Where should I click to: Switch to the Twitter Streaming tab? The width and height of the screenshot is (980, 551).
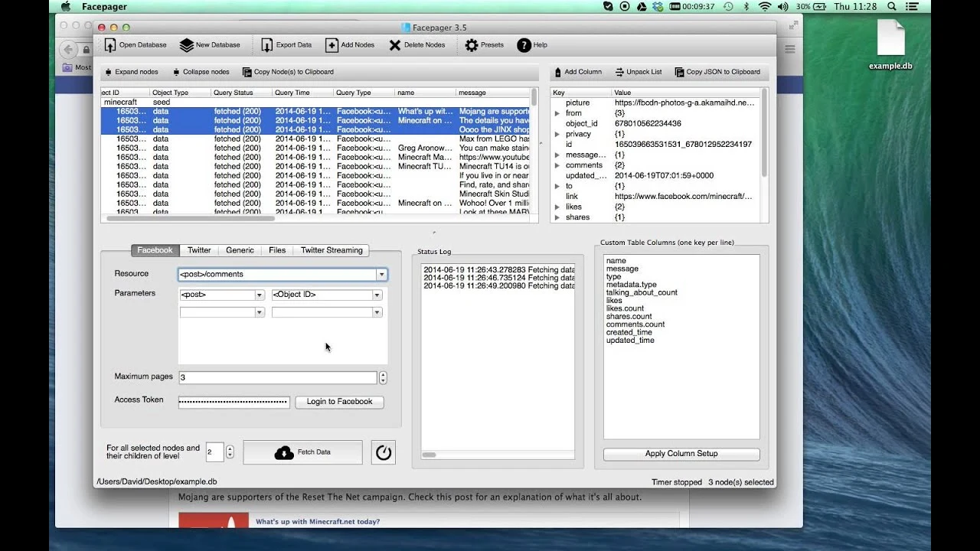332,250
